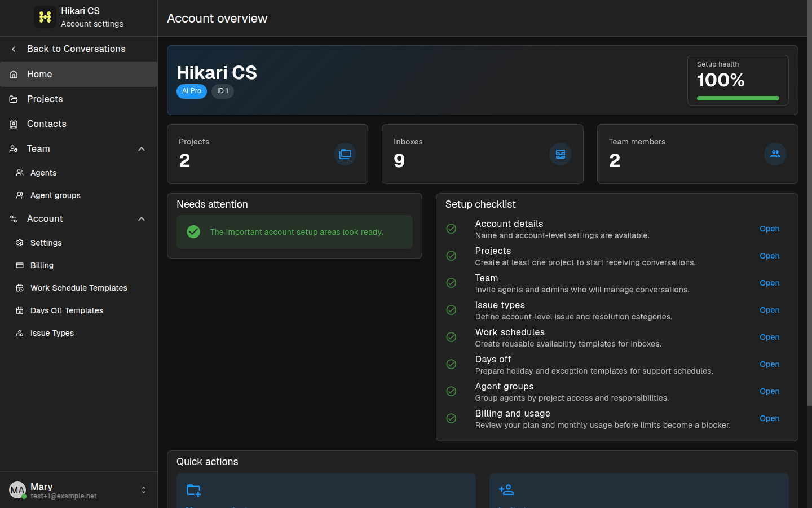The width and height of the screenshot is (812, 508).
Task: Collapse the Account section chevron
Action: click(142, 219)
